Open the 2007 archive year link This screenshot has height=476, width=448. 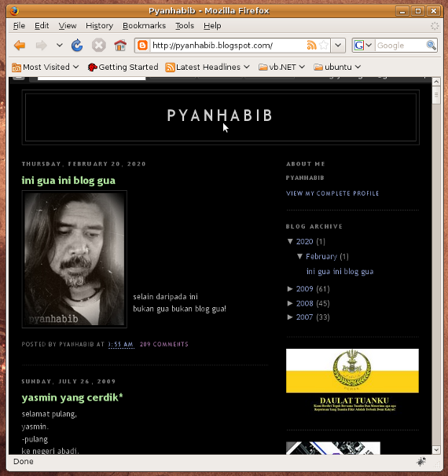click(x=304, y=317)
